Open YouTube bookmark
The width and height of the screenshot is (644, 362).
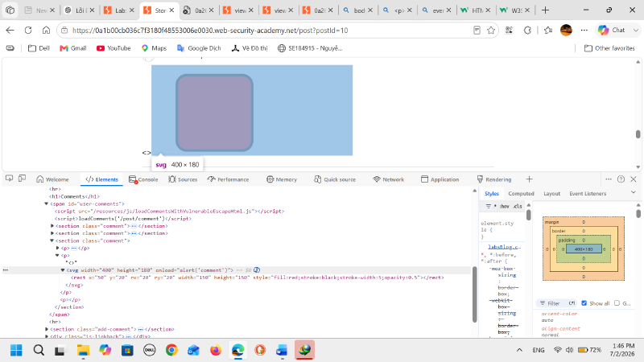(x=114, y=48)
